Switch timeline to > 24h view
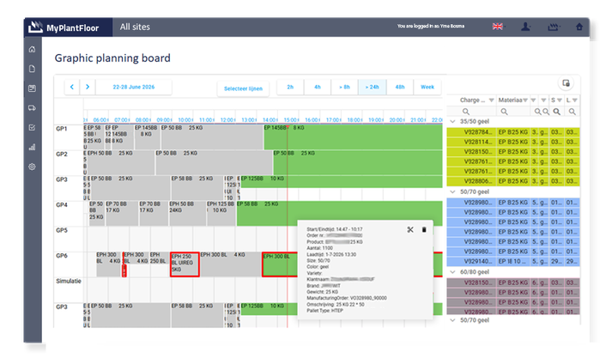The image size is (612, 364). [x=372, y=87]
